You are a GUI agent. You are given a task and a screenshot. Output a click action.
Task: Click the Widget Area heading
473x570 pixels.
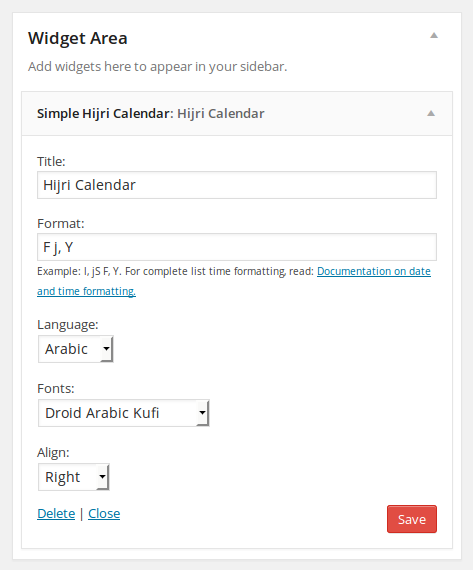(x=78, y=38)
